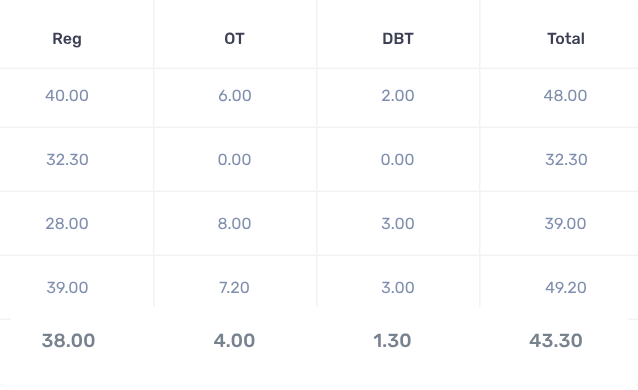Click the 39.00 Reg column cell
This screenshot has height=390, width=638.
pyautogui.click(x=67, y=287)
